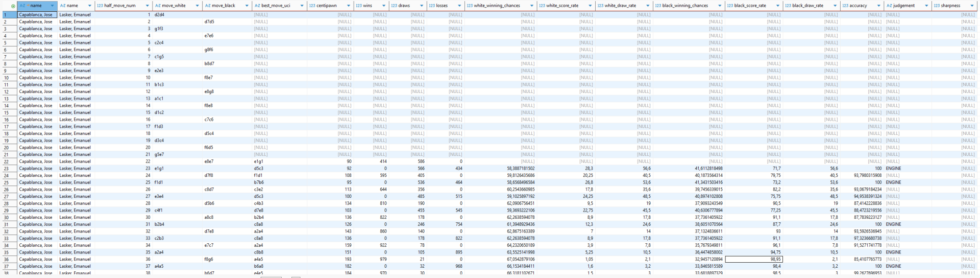
Task: Click the green grid corner configure icon
Action: pos(13,6)
